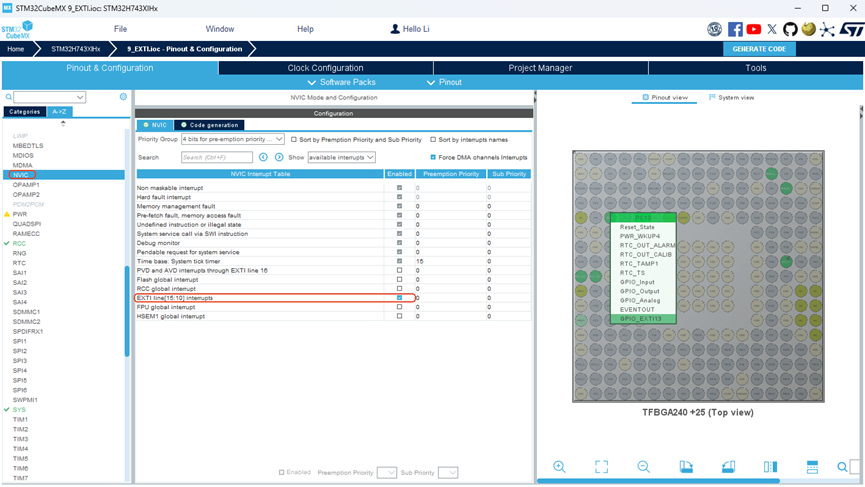Select GPIO_EXTI13 in pin menu
Image resolution: width=865 pixels, height=487 pixels.
coord(643,319)
